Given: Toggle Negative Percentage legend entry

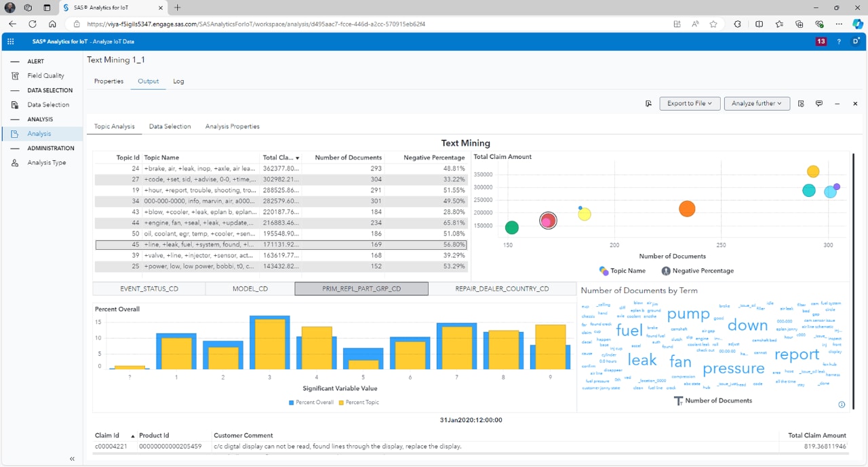Looking at the screenshot, I should pos(697,271).
